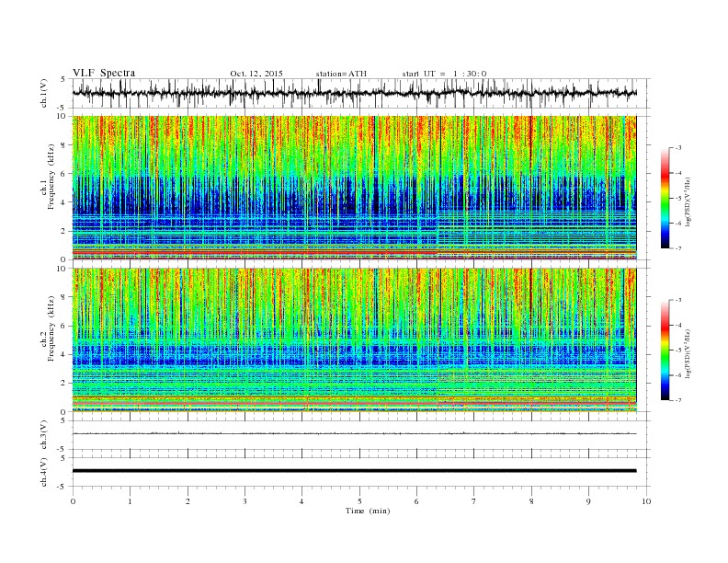Click time-axis tick label "8"
728x563 pixels.
[531, 501]
